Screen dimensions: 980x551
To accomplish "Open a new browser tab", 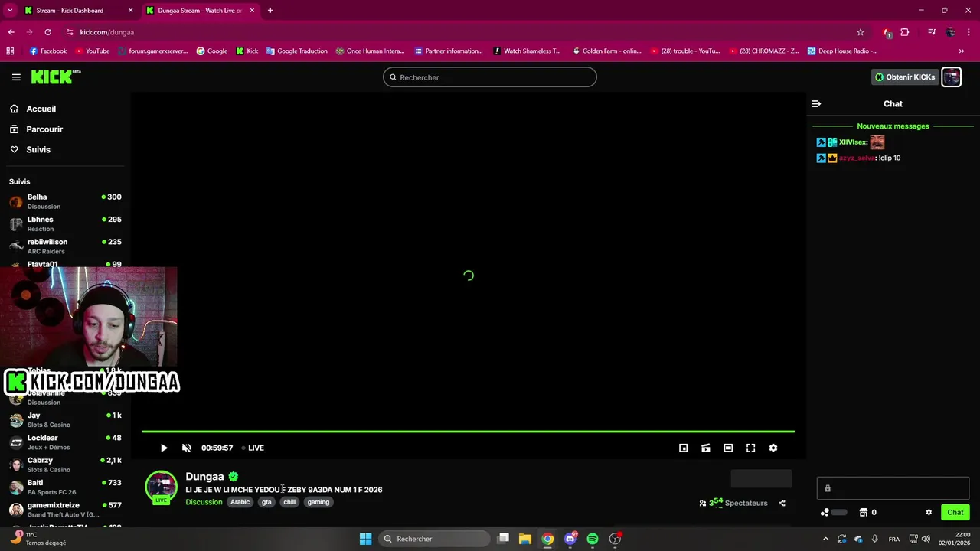I will coord(270,11).
